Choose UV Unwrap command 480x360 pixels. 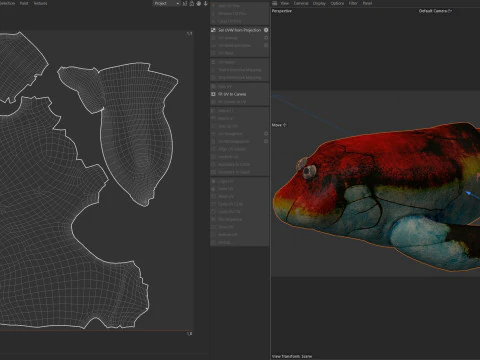(224, 38)
